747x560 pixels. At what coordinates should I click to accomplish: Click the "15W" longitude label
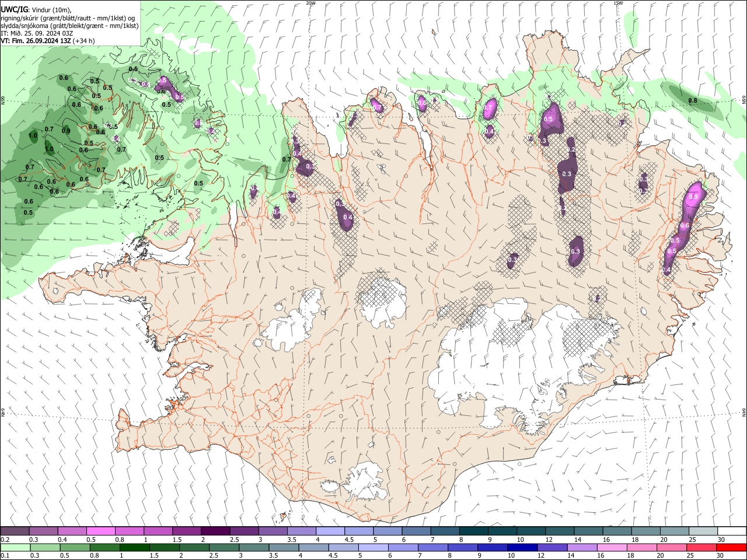point(619,3)
